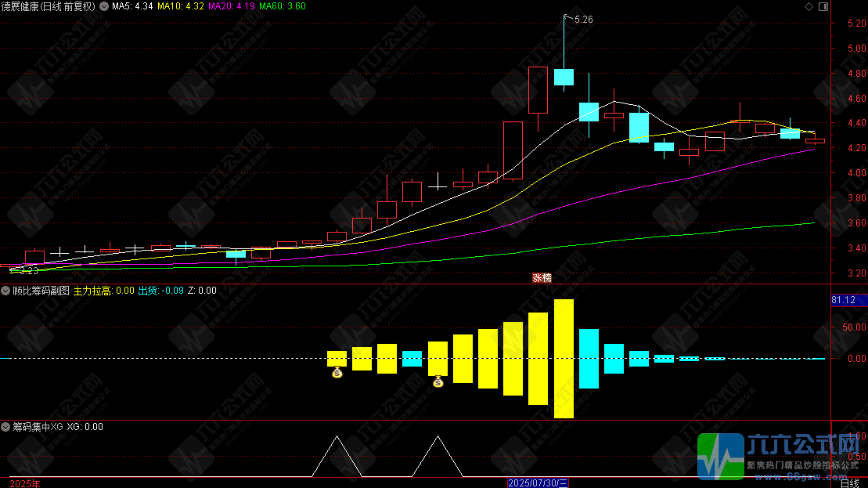The image size is (868, 488).
Task: Expand the 顾比筹码副图 indicator menu arrow
Action: (5, 291)
